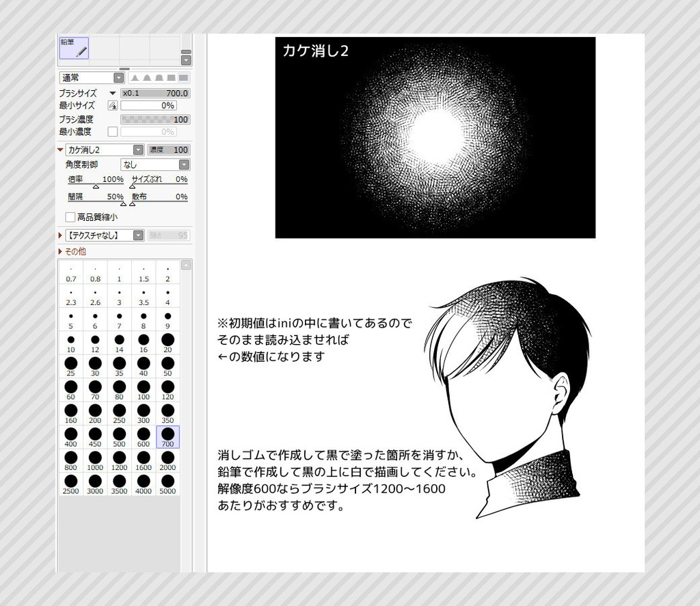This screenshot has height=606, width=700.
Task: Select the square brush tip shape icon
Action: point(170,78)
